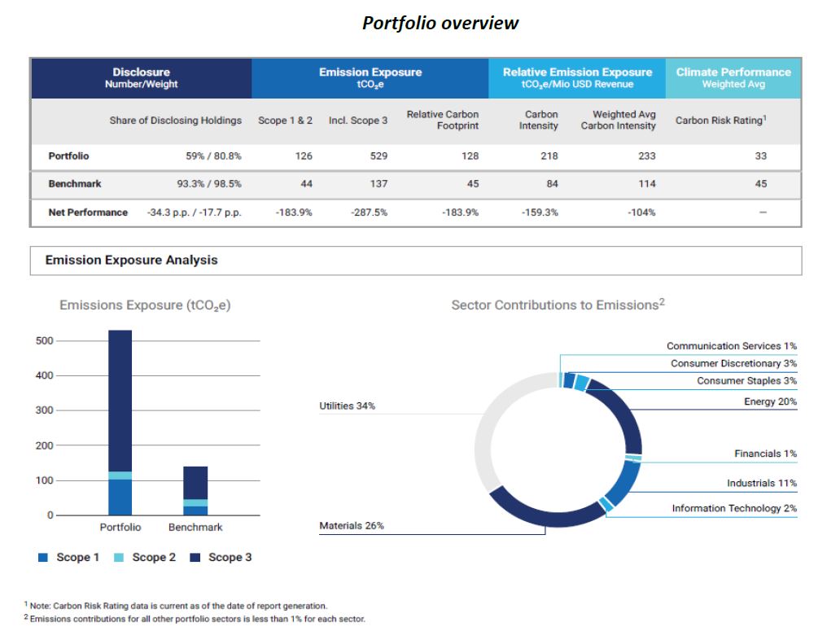
Task: Select the bottom Scope 1 segment of Portfolio bar
Action: tap(120, 498)
